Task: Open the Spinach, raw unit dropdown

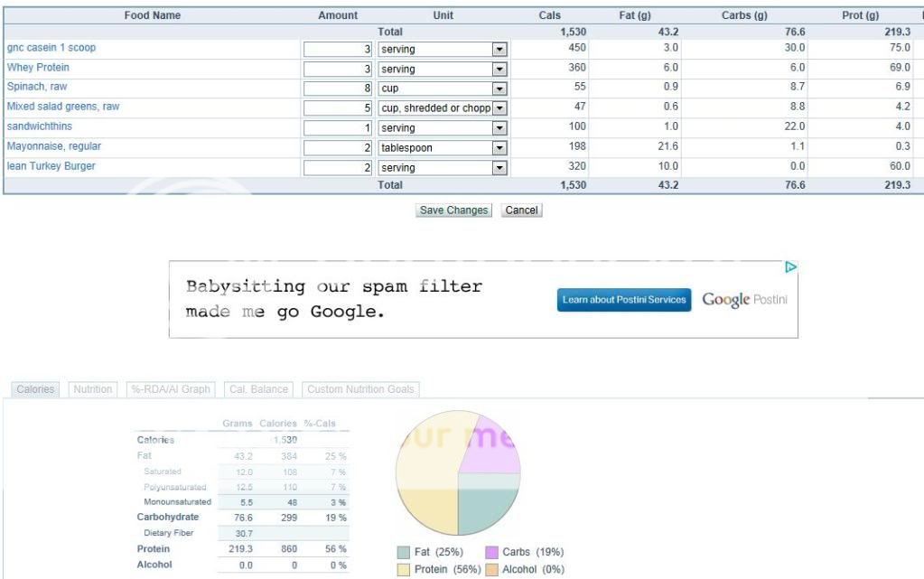Action: tap(499, 89)
